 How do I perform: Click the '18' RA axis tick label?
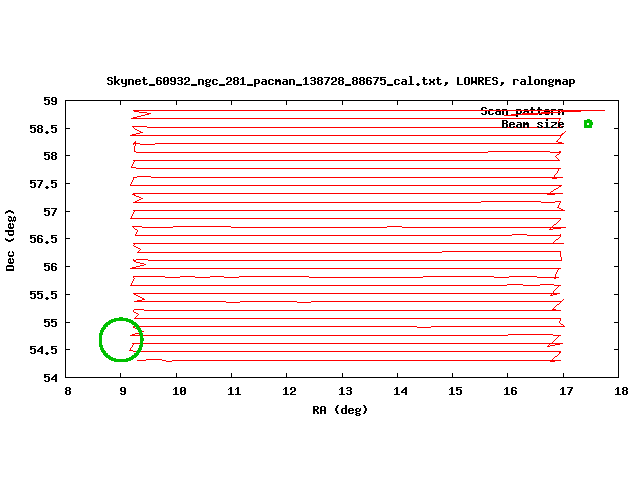point(621,391)
